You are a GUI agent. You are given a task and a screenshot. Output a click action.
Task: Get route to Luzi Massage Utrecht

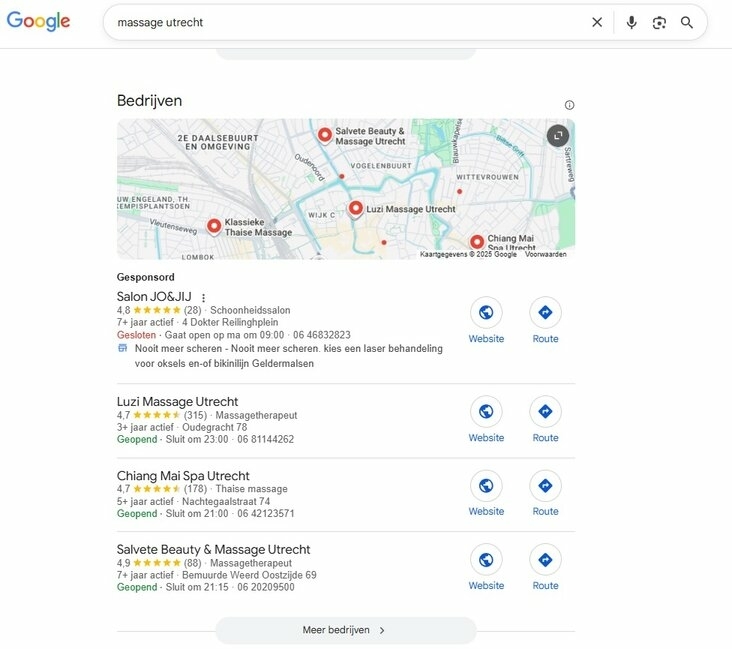(x=545, y=411)
